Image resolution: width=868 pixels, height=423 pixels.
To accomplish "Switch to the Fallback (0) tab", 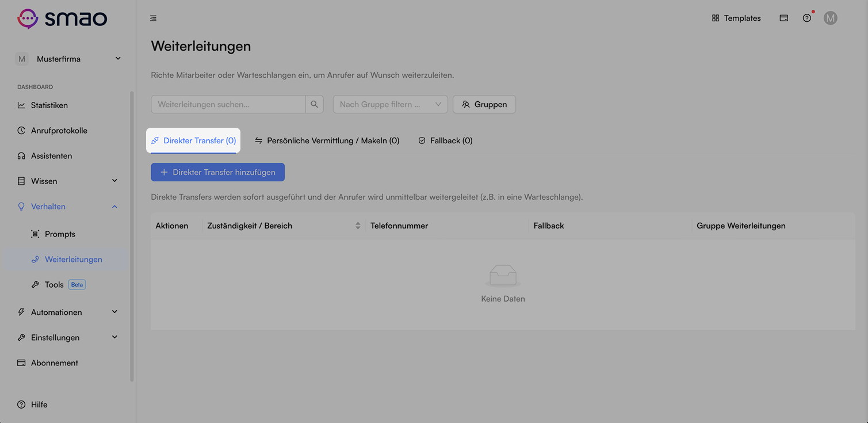I will coord(445,140).
